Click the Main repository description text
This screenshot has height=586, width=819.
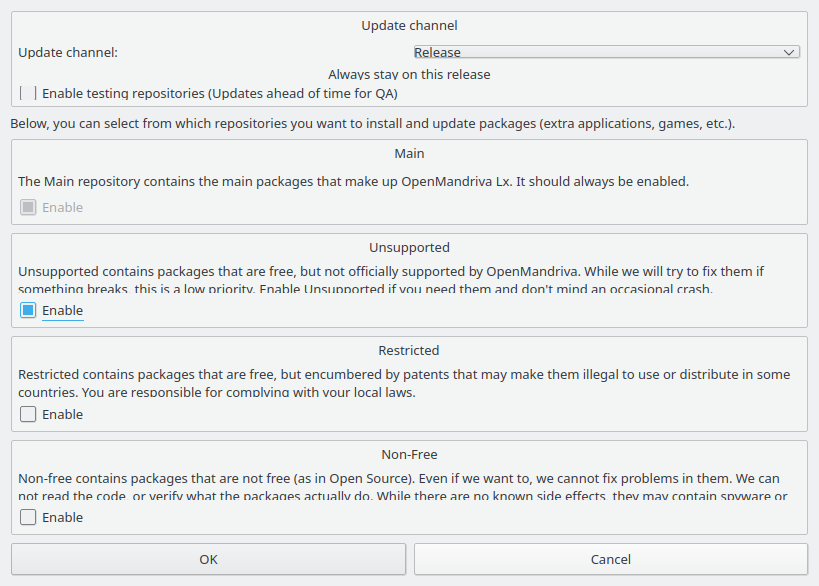(x=354, y=182)
